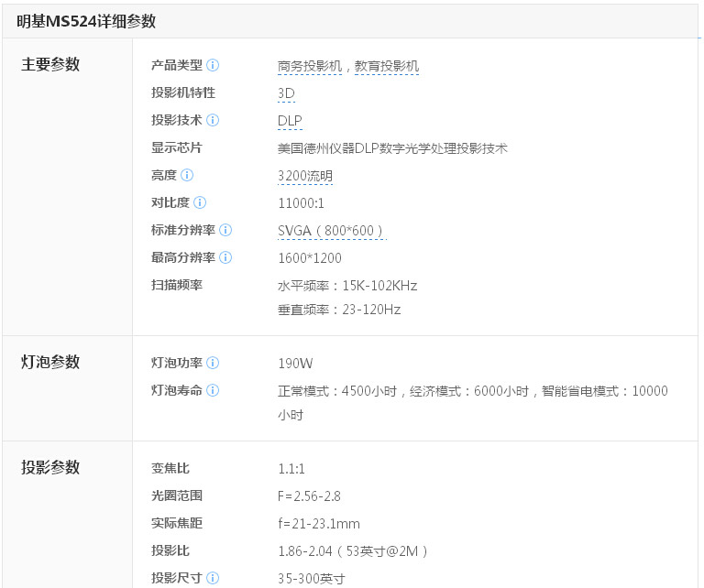Viewport: 704px width, 588px height.
Task: Select the focal length f=21-23.1mm
Action: click(x=319, y=524)
